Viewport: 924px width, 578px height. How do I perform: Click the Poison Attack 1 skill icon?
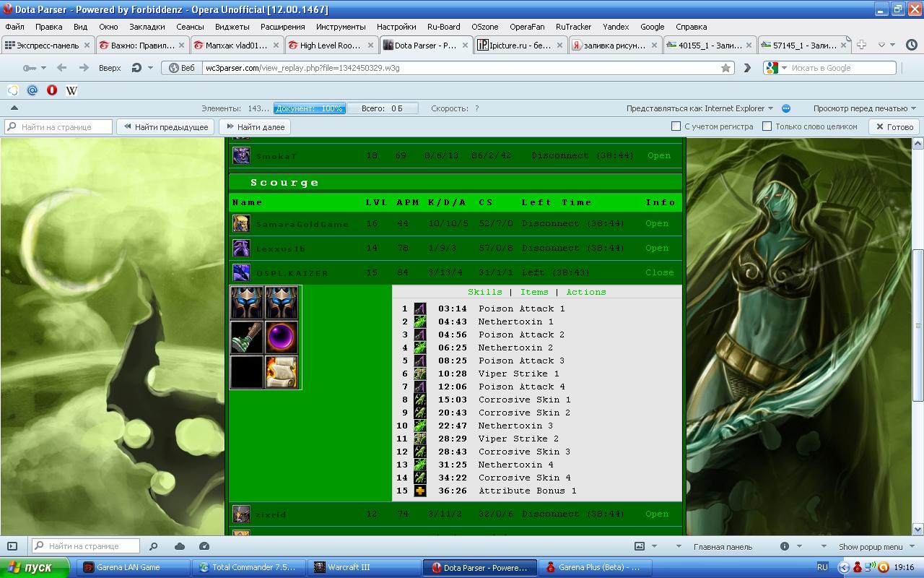click(420, 309)
